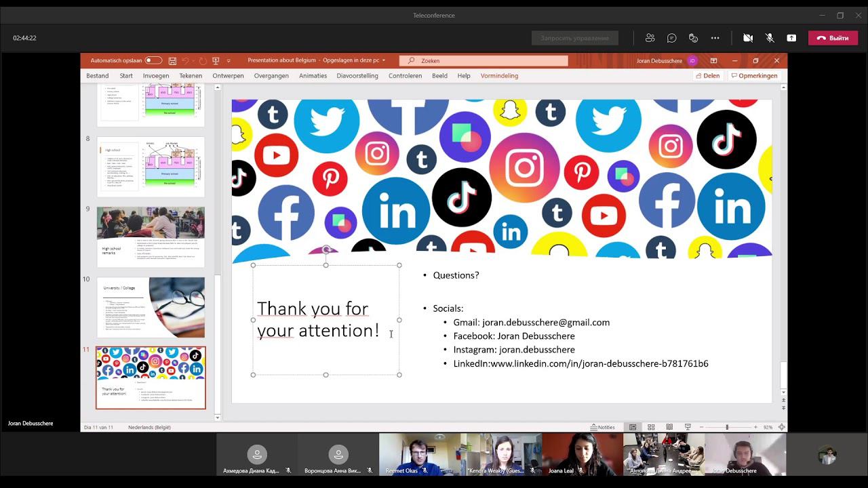Open the Teams reactions menu
The image size is (868, 488).
(693, 38)
